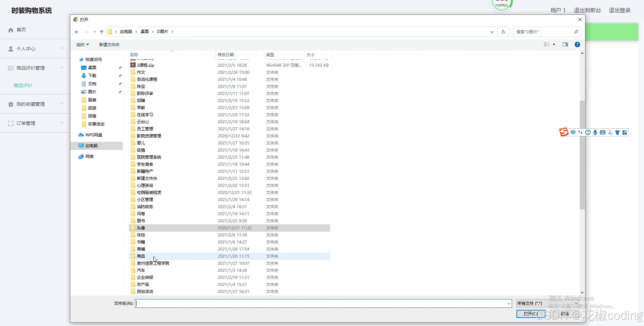Open WPS网盘 in navigation pane
The height and width of the screenshot is (326, 644).
coord(94,135)
